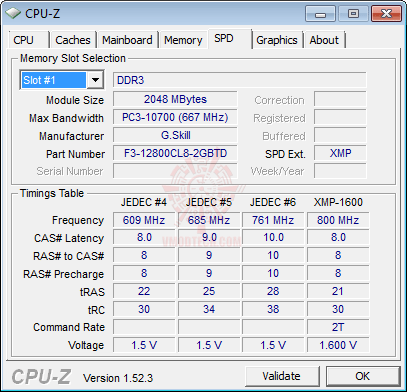Switch to the Caches tab
This screenshot has height=392, width=407.
pyautogui.click(x=73, y=40)
